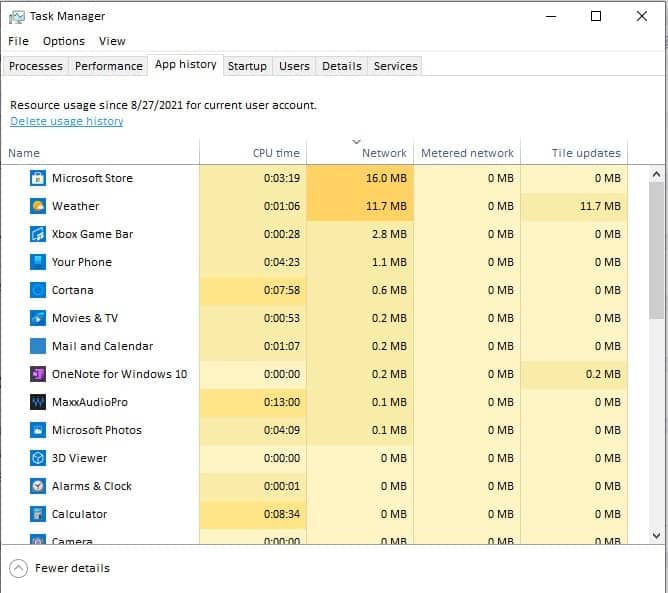Sort by the CPU time column header
Screen dimensions: 668x593
click(253, 153)
